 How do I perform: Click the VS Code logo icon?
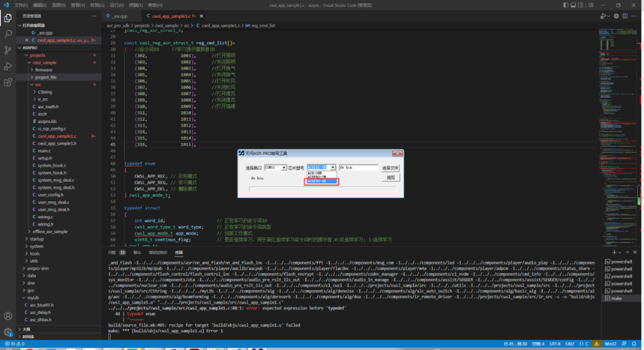6,5
